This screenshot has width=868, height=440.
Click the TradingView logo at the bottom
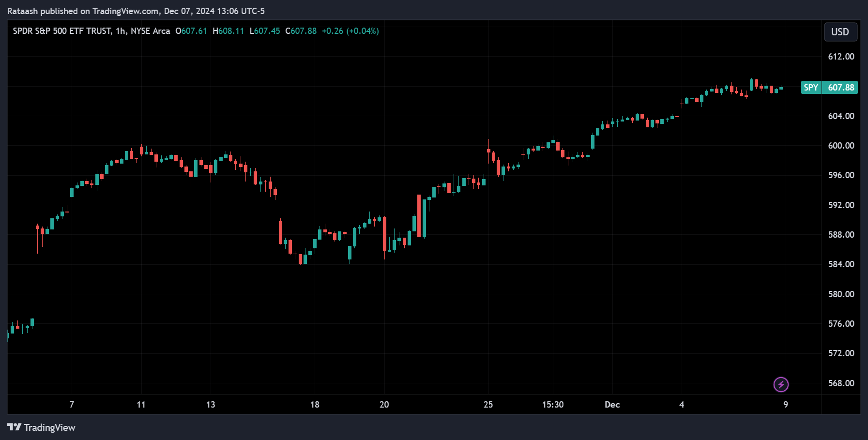point(41,427)
